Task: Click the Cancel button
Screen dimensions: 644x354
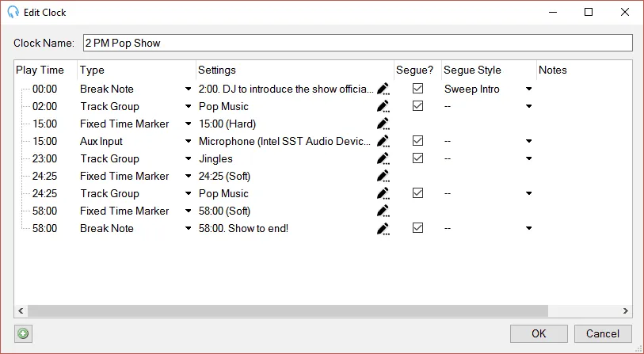Action: pos(603,333)
